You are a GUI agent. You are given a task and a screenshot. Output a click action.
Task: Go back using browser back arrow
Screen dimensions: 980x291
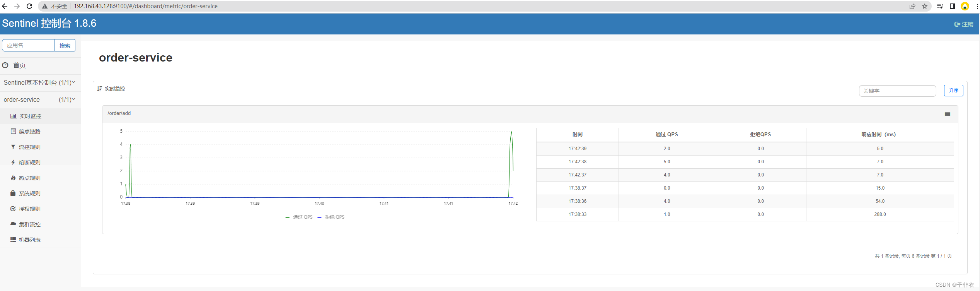click(x=5, y=6)
